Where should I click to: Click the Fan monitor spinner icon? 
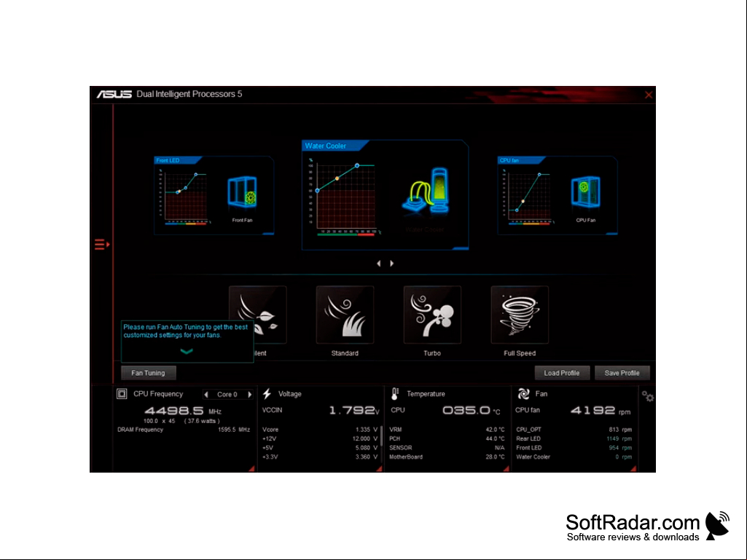pos(523,394)
